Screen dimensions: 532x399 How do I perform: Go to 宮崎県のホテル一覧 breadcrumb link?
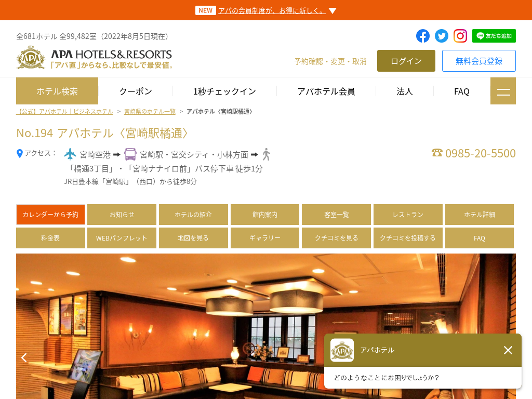tap(150, 112)
